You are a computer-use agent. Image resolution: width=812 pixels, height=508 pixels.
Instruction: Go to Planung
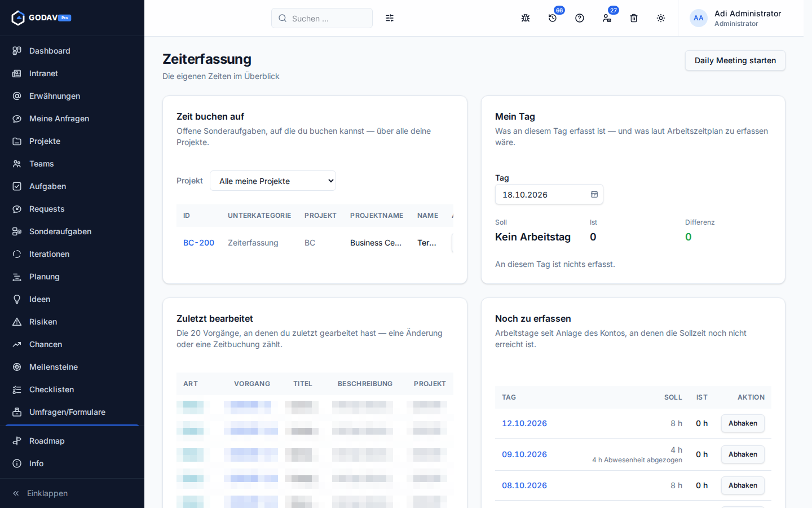(x=72, y=277)
